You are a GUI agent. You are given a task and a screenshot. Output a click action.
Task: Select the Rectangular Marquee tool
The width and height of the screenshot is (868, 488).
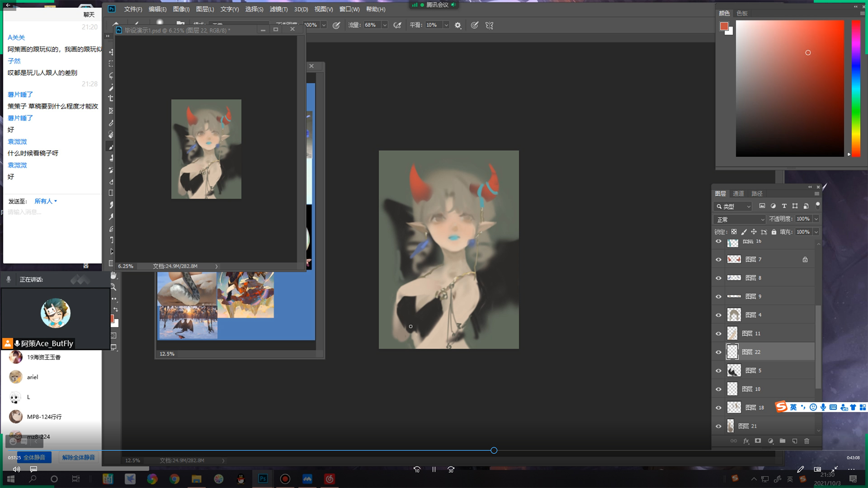tap(111, 64)
